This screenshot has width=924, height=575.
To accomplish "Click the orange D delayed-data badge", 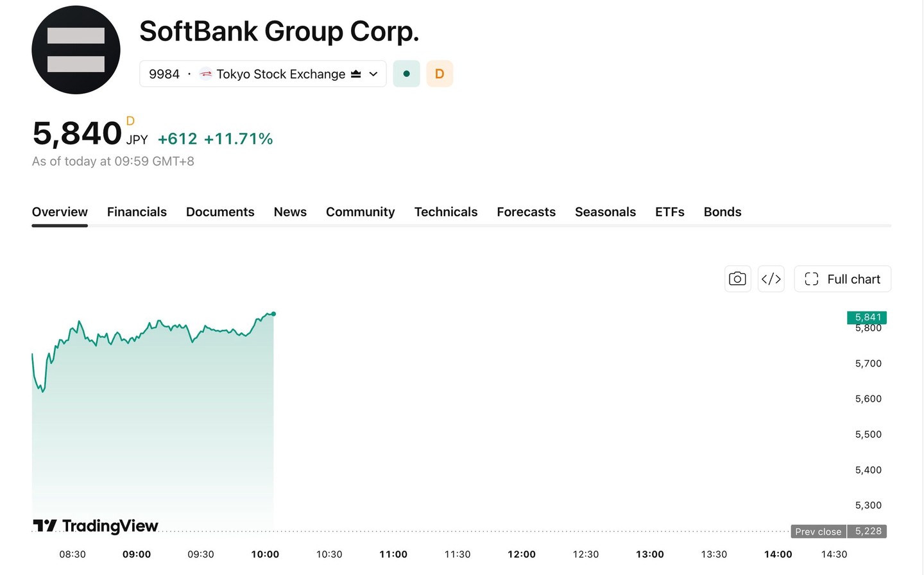I will tap(440, 74).
